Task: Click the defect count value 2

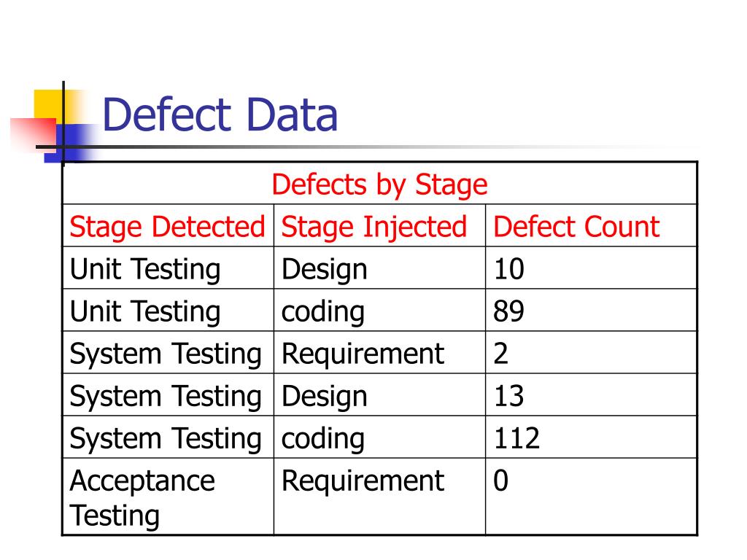Action: point(500,354)
